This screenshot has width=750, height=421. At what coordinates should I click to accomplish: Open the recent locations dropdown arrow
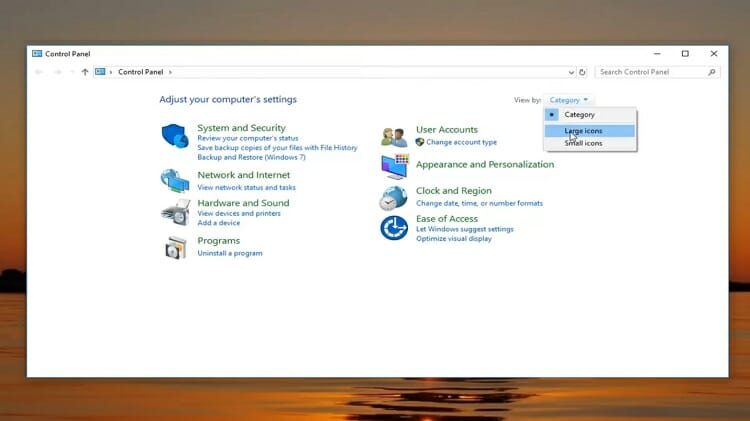tap(72, 72)
